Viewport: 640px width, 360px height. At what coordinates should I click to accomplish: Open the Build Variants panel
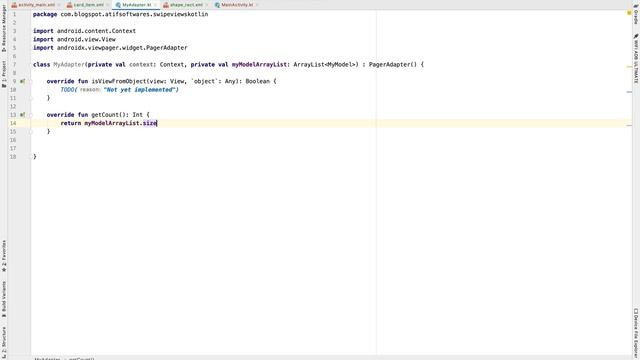tap(4, 299)
